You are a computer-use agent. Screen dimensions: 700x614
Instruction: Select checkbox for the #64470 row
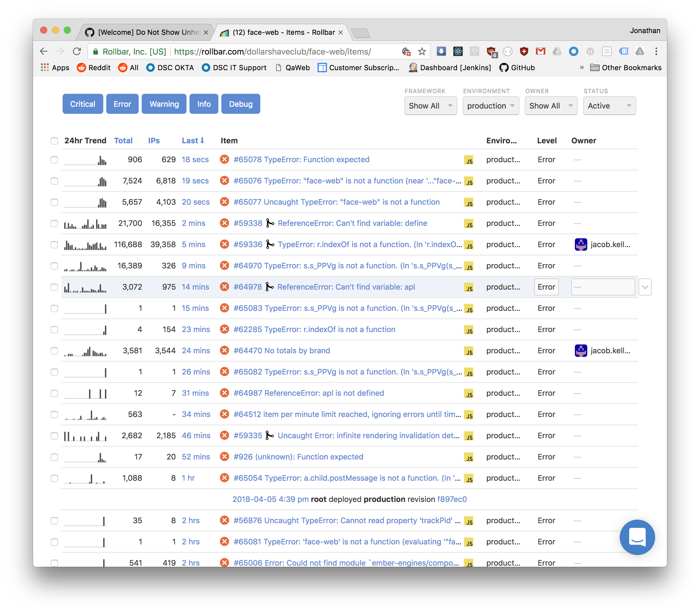[x=54, y=351]
